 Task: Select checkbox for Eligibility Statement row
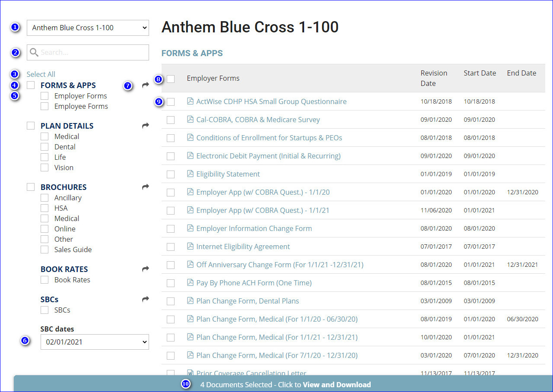point(171,174)
